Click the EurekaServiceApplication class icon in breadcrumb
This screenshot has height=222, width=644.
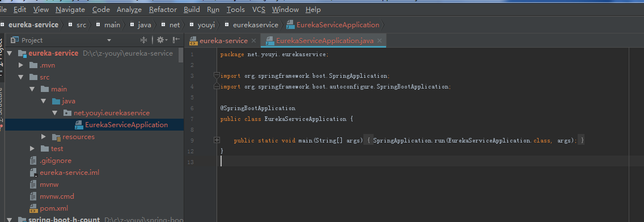pos(290,25)
